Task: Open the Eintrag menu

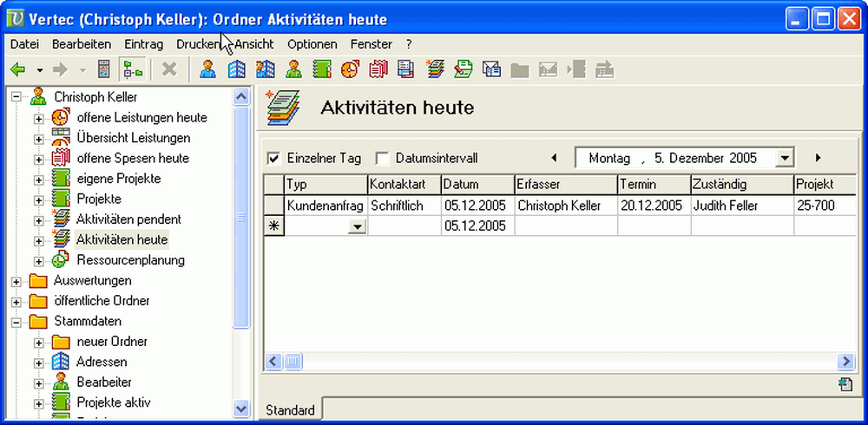Action: click(143, 43)
